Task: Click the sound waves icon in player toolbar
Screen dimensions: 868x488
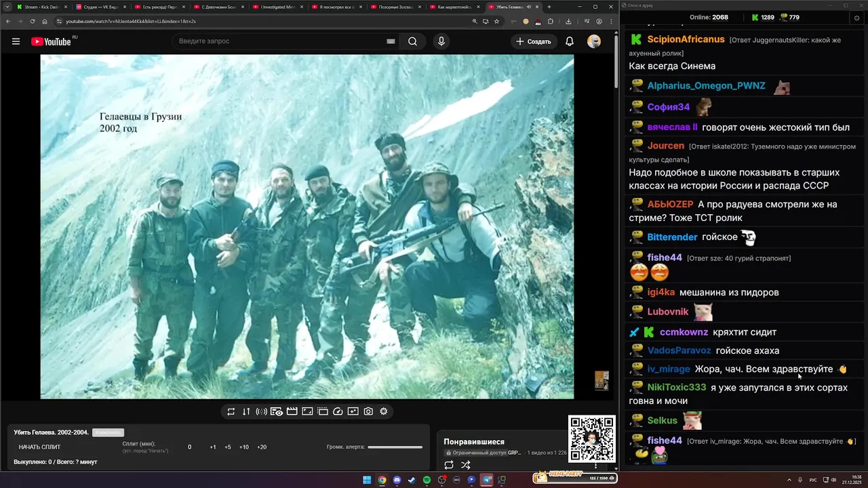Action: click(261, 411)
